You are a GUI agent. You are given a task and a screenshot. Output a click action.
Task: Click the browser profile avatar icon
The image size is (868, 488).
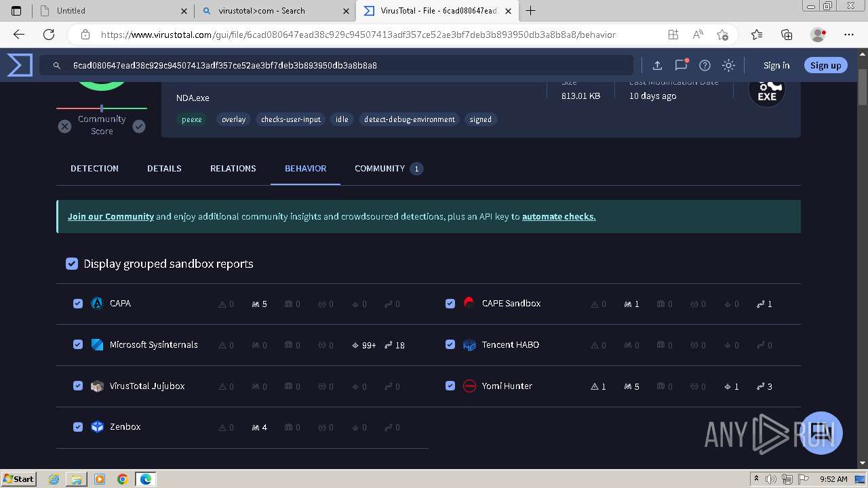pyautogui.click(x=818, y=35)
